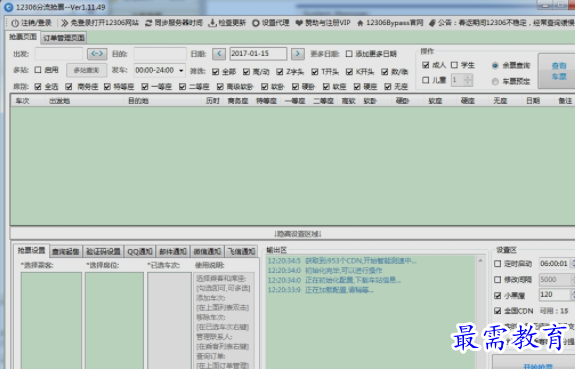The width and height of the screenshot is (575, 369).
Task: Expand the 00:00-24:00 departure time dropdown
Action: 181,70
